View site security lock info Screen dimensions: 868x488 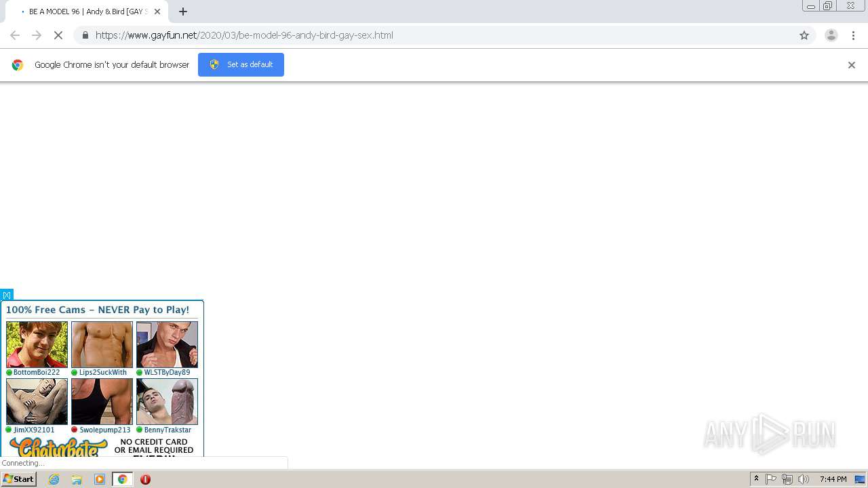[x=85, y=35]
